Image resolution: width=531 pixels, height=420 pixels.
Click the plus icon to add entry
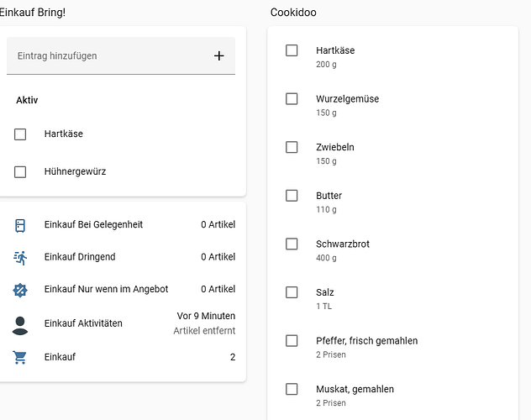tap(219, 56)
